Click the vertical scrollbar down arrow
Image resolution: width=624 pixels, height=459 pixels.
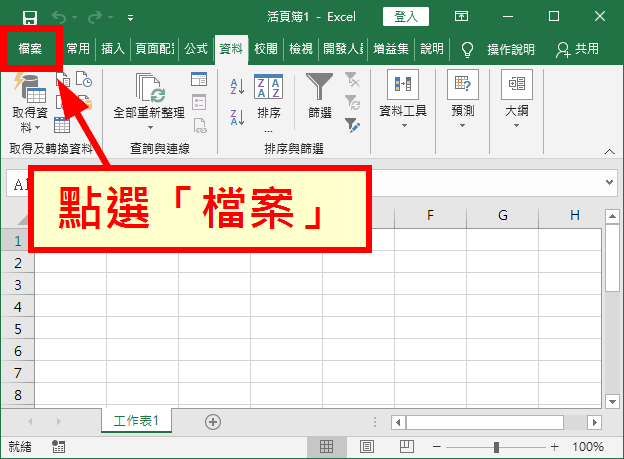click(612, 402)
